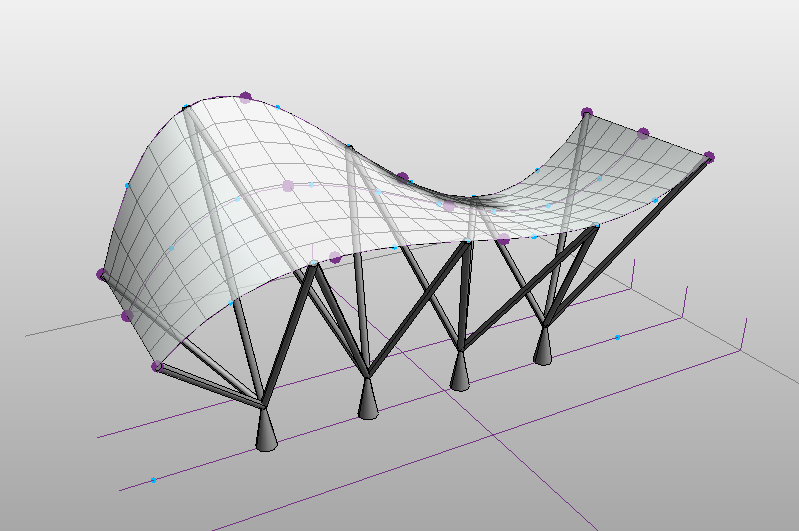Select the purple point atop the arch crest
The width and height of the screenshot is (799, 531).
246,97
